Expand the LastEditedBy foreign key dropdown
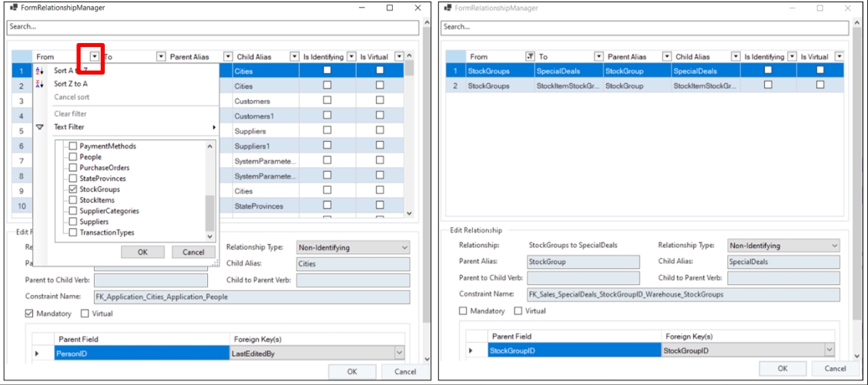Image resolution: width=868 pixels, height=385 pixels. click(x=399, y=353)
